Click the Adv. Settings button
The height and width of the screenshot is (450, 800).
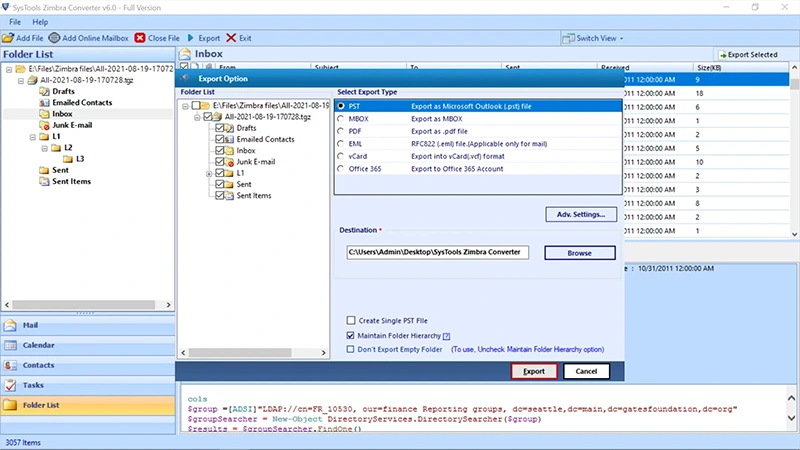coord(580,214)
